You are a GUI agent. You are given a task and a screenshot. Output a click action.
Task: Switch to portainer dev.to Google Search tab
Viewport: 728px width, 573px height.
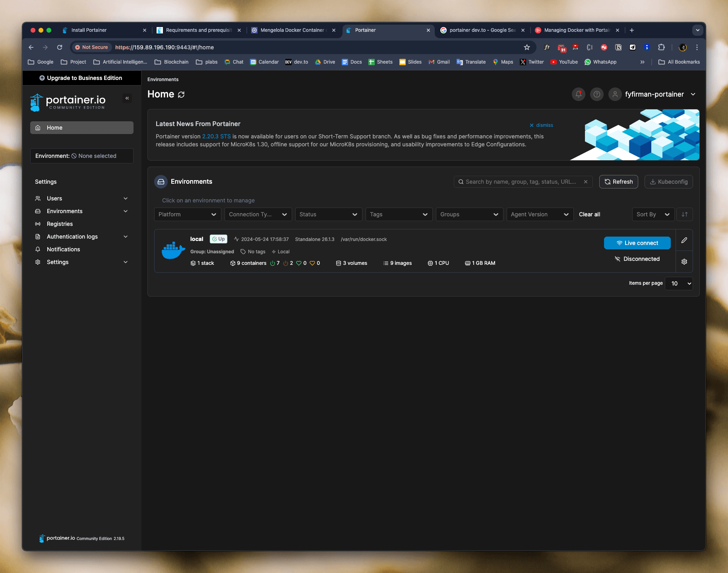click(483, 30)
